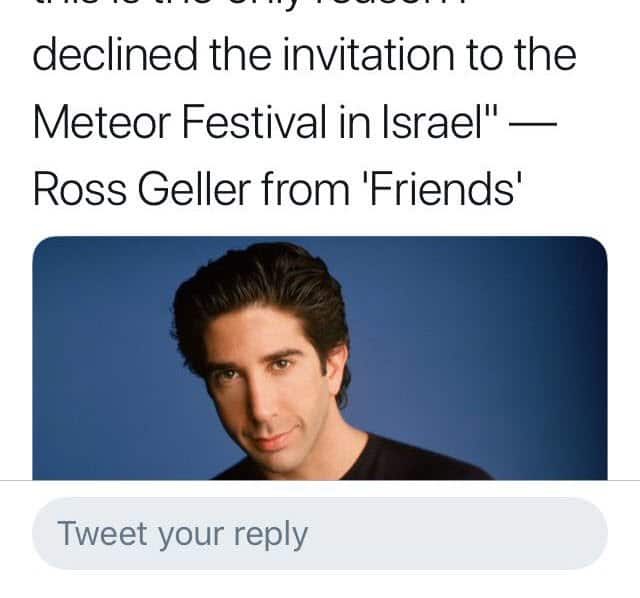The width and height of the screenshot is (640, 598).
Task: Tap the dark hair in the photo
Action: click(x=261, y=294)
